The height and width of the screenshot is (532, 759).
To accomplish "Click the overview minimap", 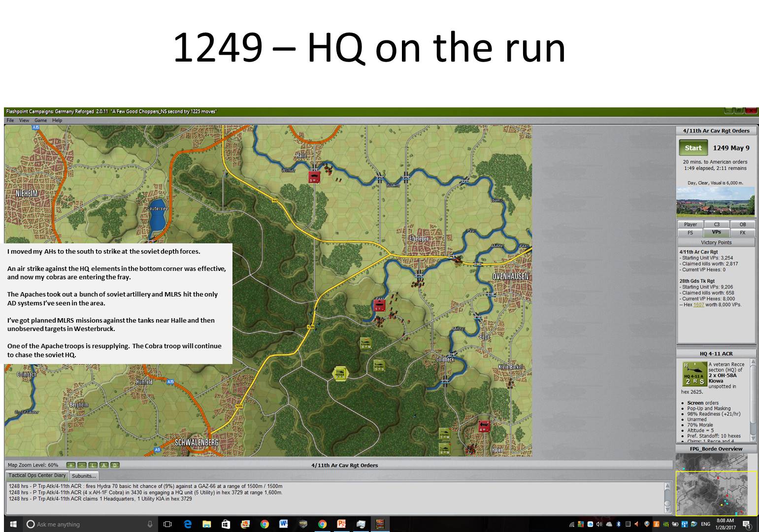I will coord(716,485).
